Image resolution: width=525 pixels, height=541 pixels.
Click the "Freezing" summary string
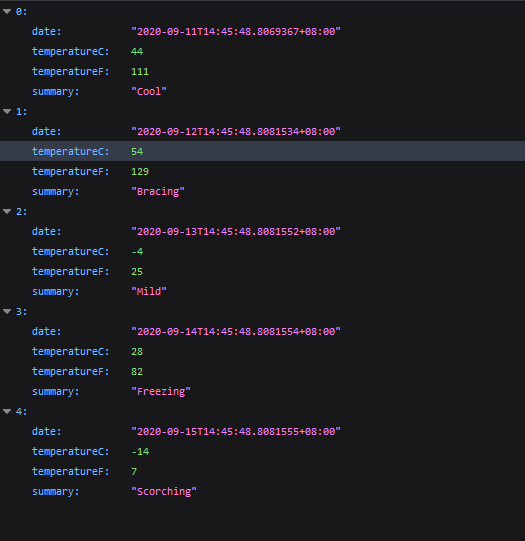pyautogui.click(x=161, y=392)
